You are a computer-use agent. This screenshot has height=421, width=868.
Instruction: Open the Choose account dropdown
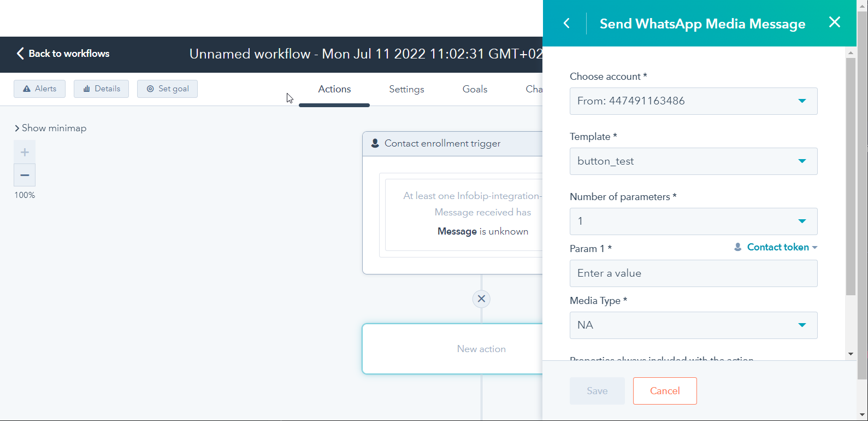pyautogui.click(x=693, y=101)
